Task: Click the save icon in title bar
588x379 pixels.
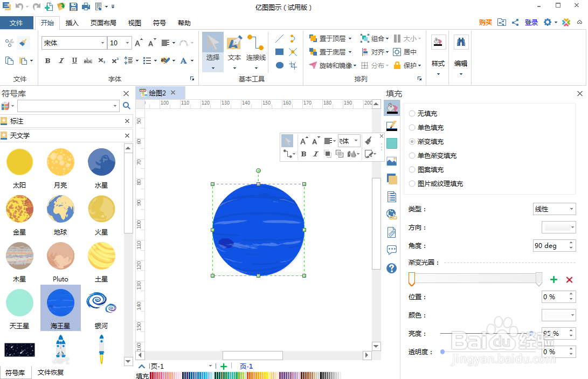Action: tap(73, 6)
